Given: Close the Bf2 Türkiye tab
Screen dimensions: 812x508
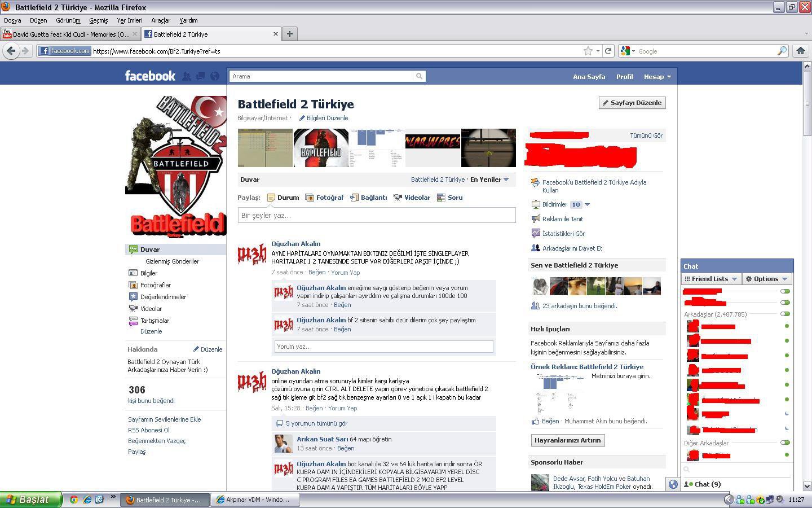Looking at the screenshot, I should (276, 34).
